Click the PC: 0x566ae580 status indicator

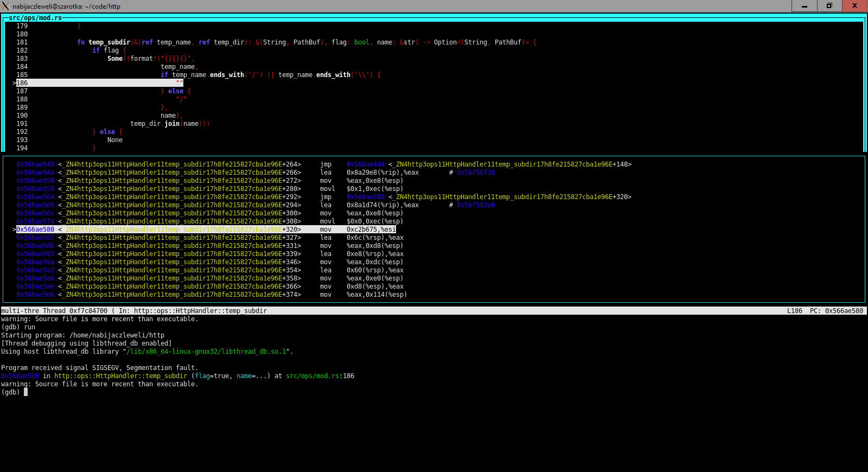pyautogui.click(x=836, y=311)
